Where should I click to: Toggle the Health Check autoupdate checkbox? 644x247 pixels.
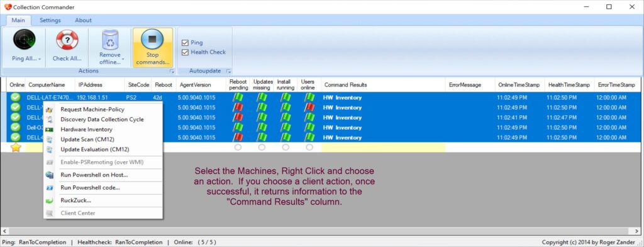tap(185, 52)
